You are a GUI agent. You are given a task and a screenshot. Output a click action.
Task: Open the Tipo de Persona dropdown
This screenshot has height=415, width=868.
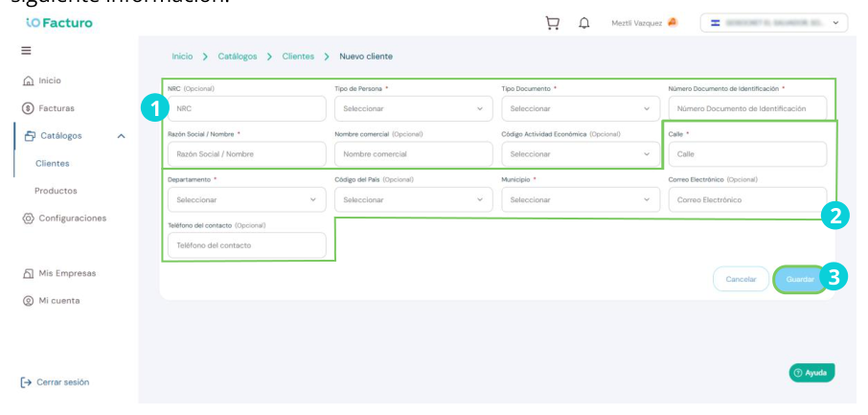pyautogui.click(x=413, y=108)
